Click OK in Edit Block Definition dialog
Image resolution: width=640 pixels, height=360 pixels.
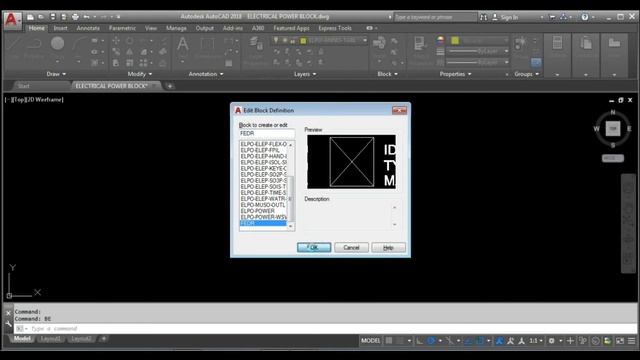tap(314, 247)
